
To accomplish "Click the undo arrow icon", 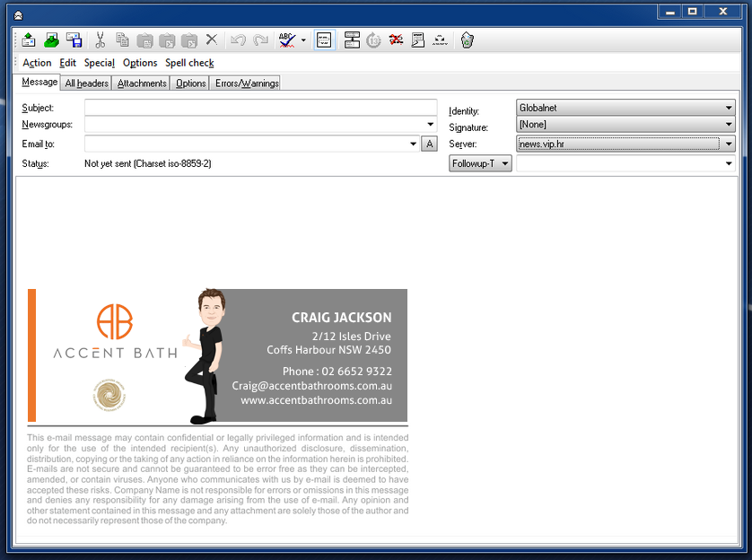I will coord(238,40).
